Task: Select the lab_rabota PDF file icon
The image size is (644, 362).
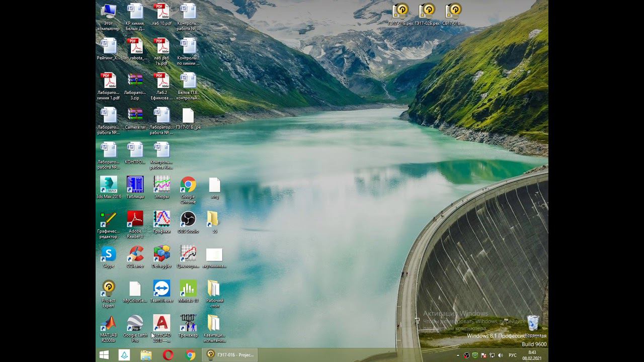Action: tap(135, 49)
